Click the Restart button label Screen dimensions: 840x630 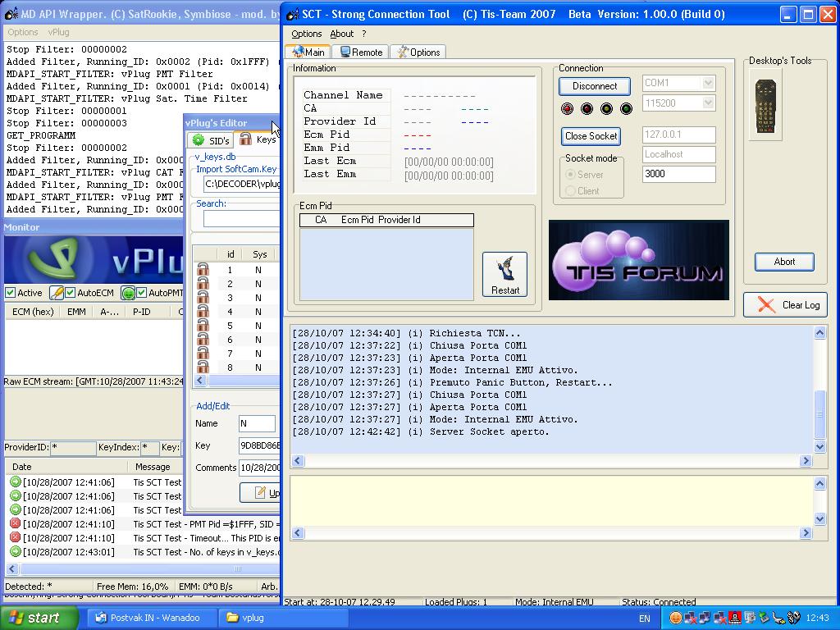pos(505,290)
